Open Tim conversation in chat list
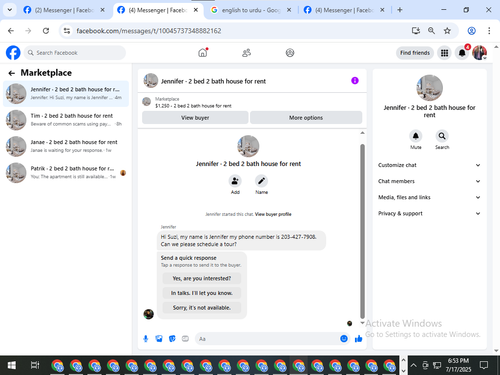Viewport: 500px width, 375px height. tap(66, 120)
